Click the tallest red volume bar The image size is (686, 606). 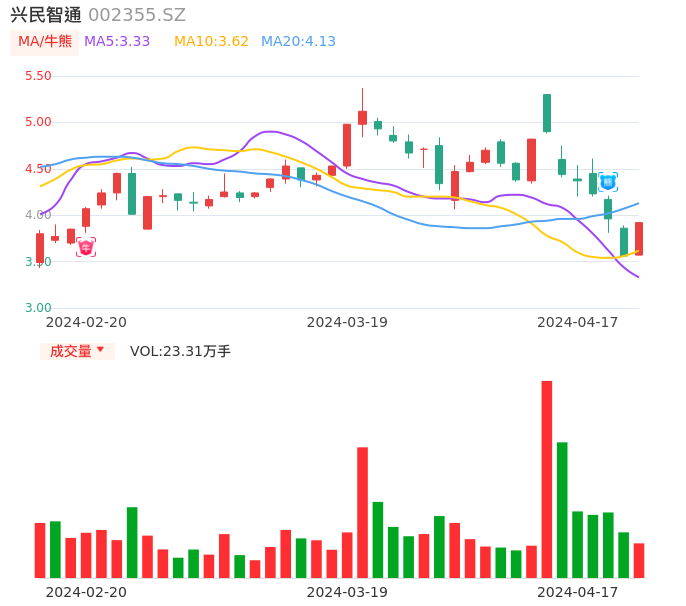pyautogui.click(x=547, y=479)
